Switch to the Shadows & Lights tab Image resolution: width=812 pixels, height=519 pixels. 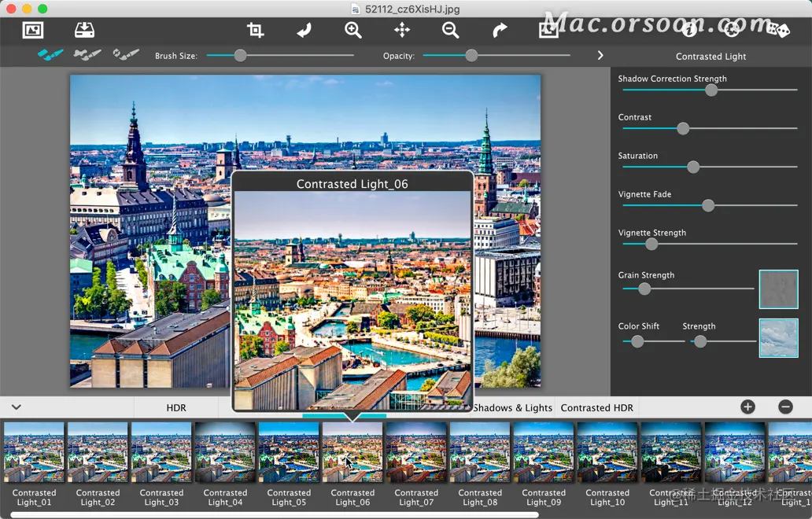pos(513,408)
